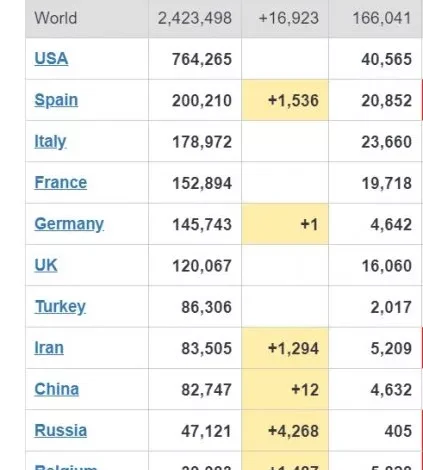This screenshot has height=470, width=423.
Task: Open the UK country link
Action: (x=46, y=265)
